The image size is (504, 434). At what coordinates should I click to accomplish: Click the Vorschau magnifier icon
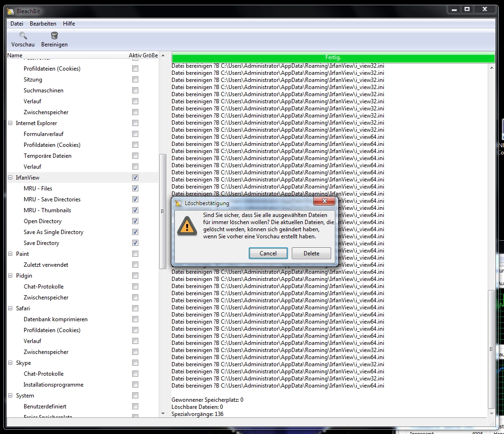click(x=23, y=36)
